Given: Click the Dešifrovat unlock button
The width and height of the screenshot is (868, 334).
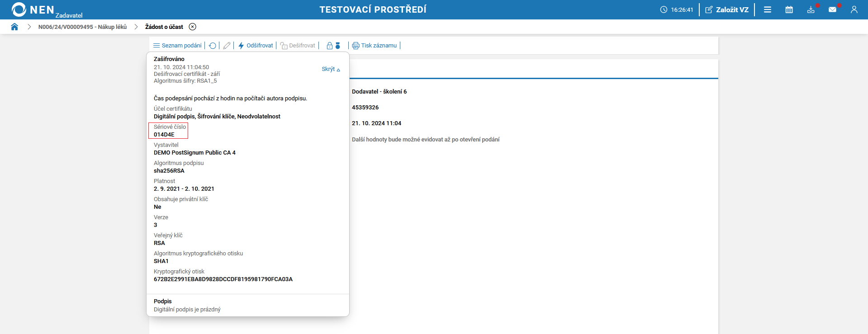Looking at the screenshot, I should 298,45.
